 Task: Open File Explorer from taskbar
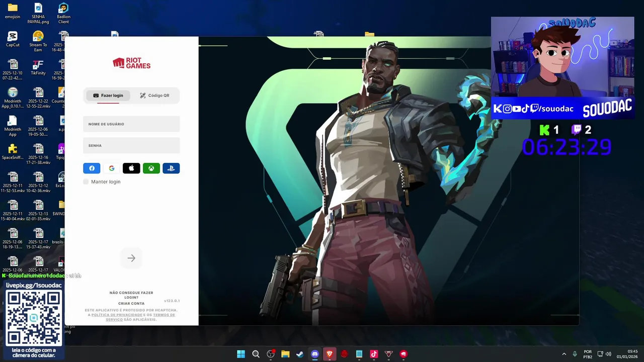point(285,354)
